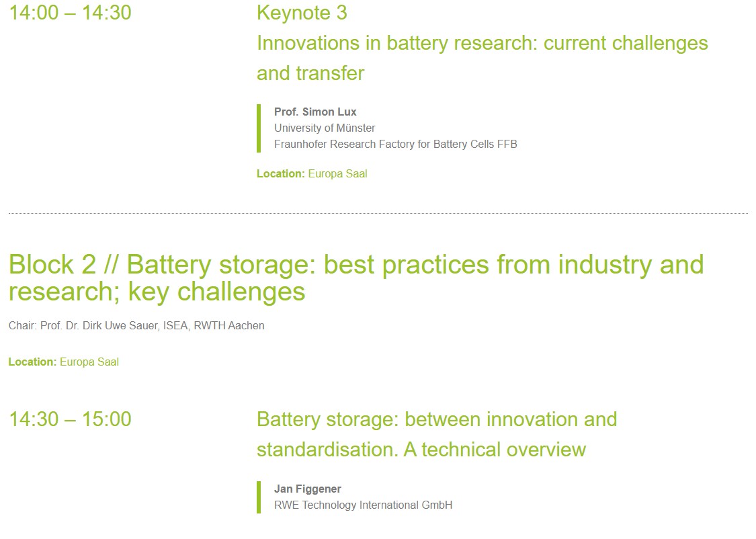Open Innovations in battery research session title

tap(482, 43)
